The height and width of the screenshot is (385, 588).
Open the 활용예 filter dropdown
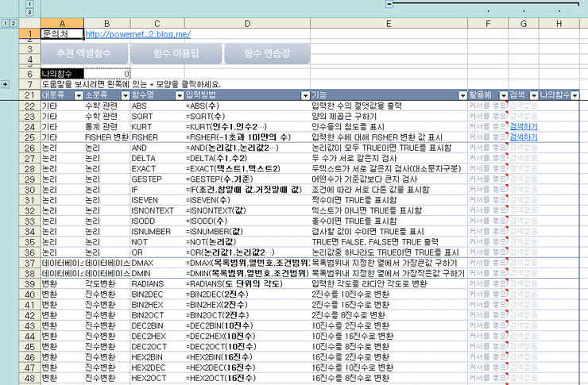click(x=504, y=95)
